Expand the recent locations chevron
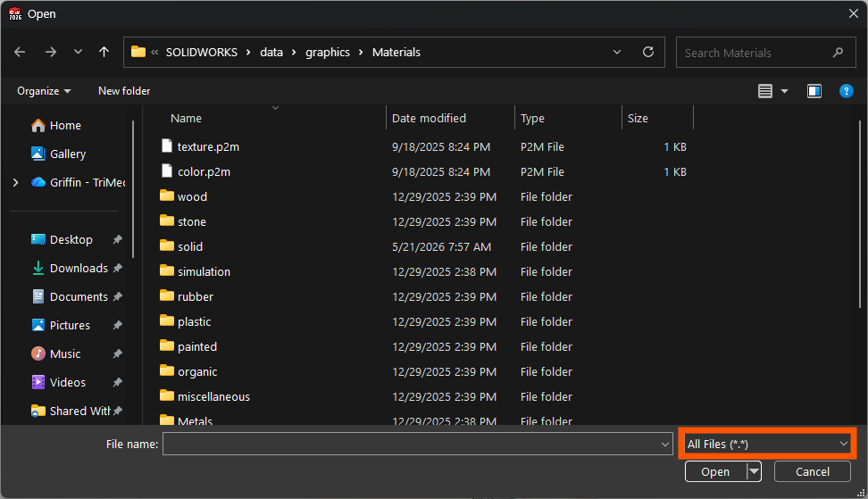This screenshot has width=868, height=499. point(78,52)
